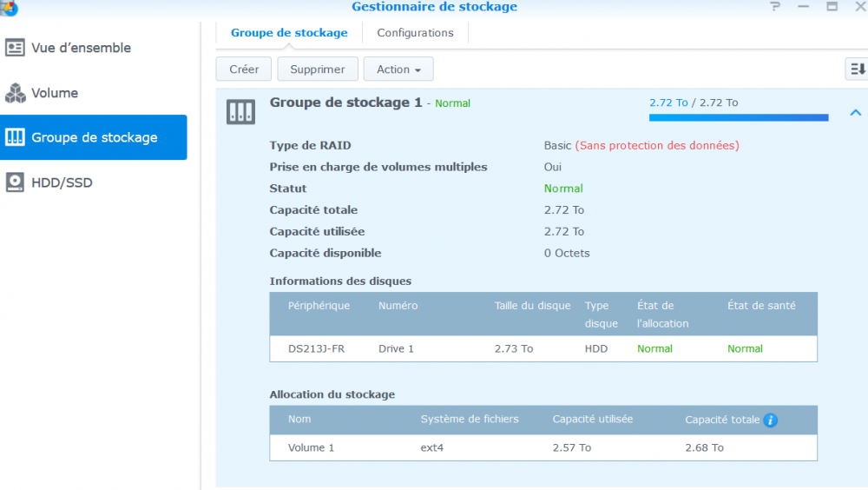This screenshot has width=868, height=490.
Task: Open the Action dropdown menu
Action: [398, 70]
